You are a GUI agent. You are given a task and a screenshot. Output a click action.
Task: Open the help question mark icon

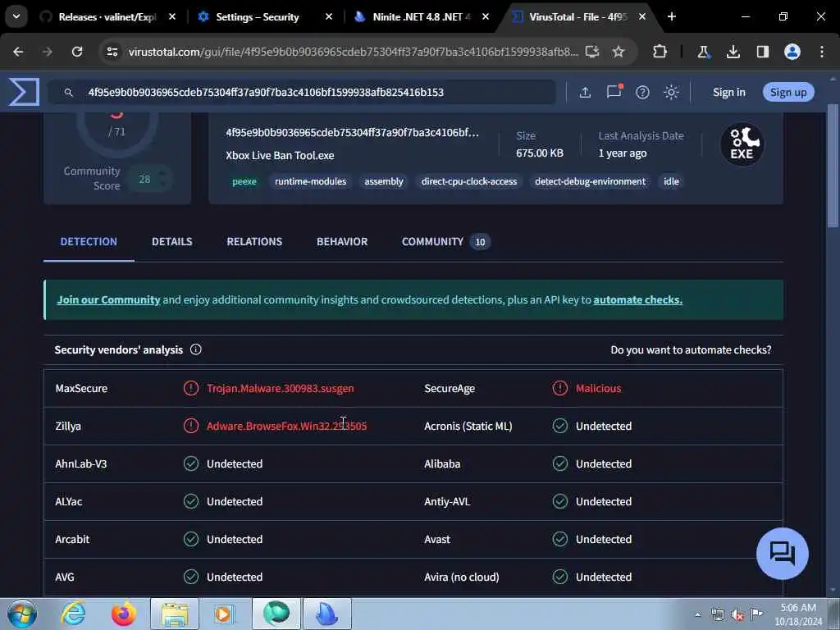[x=642, y=92]
